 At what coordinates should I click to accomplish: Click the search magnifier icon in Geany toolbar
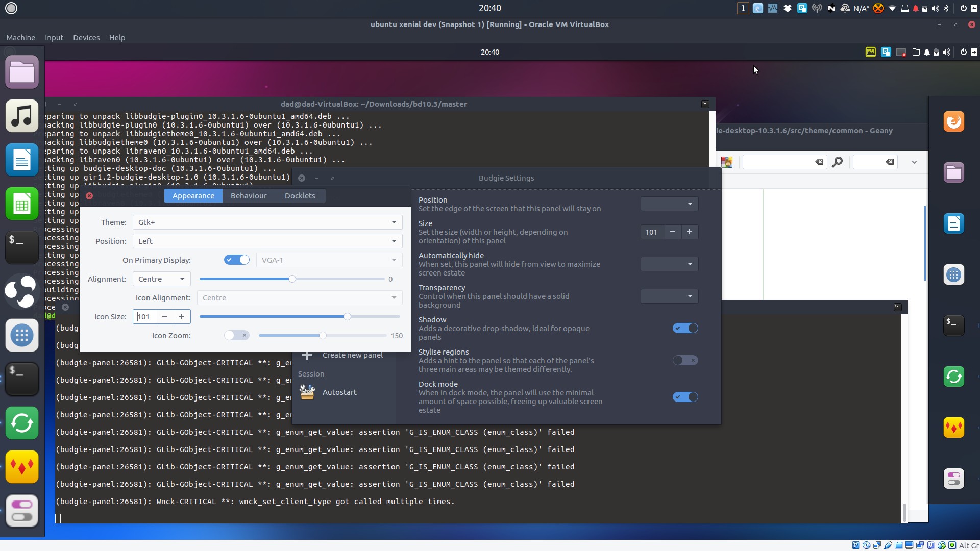pos(837,162)
